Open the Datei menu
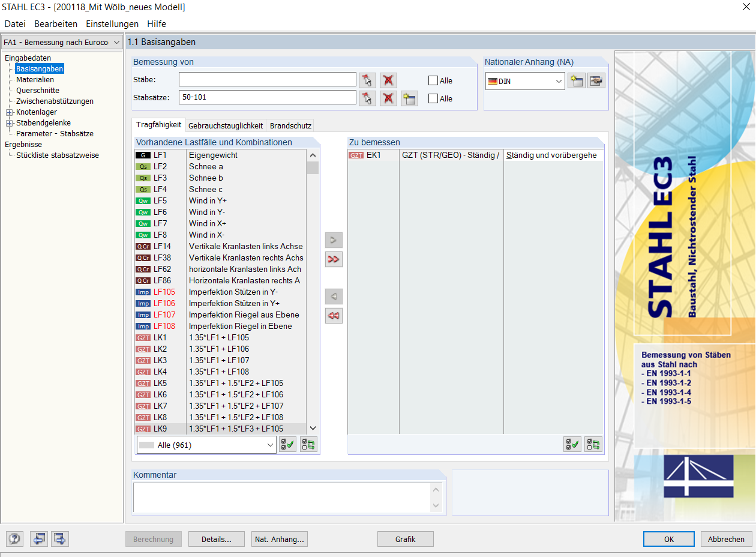Viewport: 756px width, 557px height. pos(15,24)
